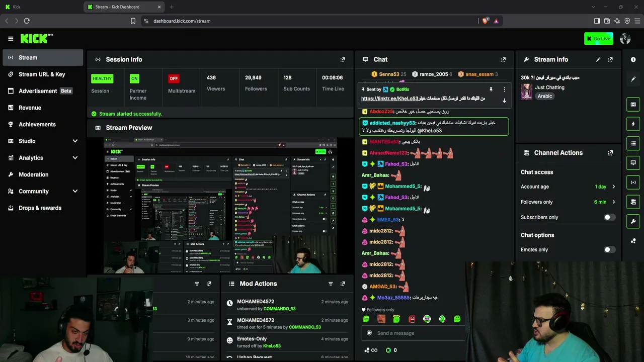Filter the Mod Actions list
Screen dimensions: 644x362
tap(331, 284)
